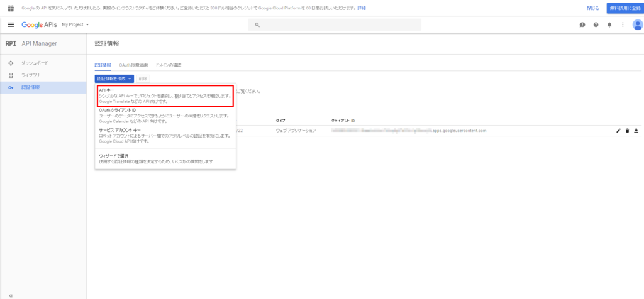
Task: Click the library grid icon in sidebar
Action: (x=11, y=75)
